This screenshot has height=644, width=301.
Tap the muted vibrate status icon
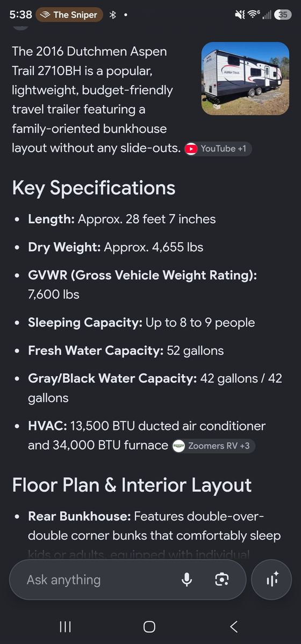click(x=240, y=14)
